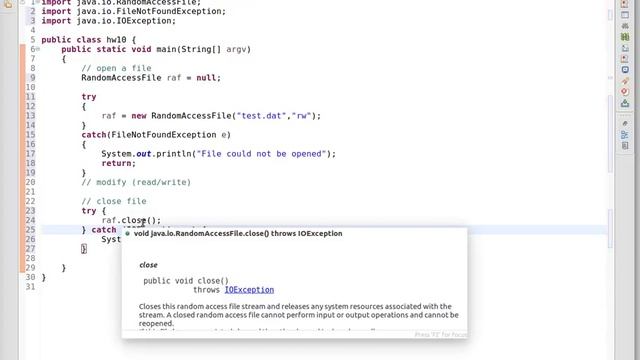
Task: Open the blue console view icon
Action: point(625,70)
